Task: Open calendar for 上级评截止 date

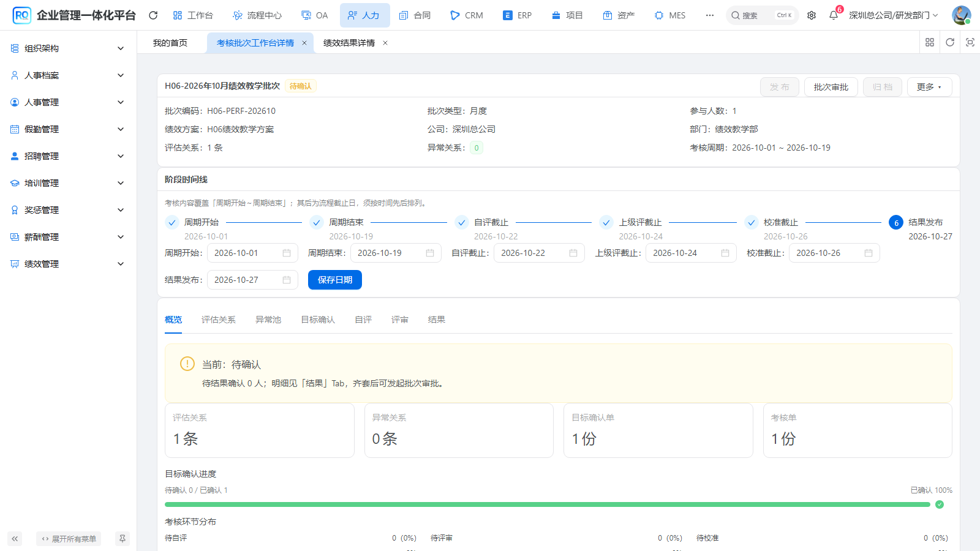Action: coord(725,253)
